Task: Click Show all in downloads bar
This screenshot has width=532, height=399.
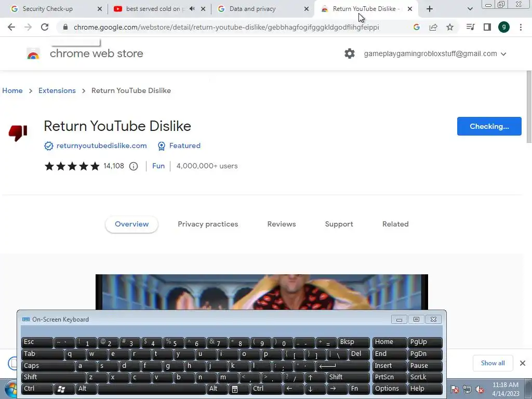Action: click(493, 363)
